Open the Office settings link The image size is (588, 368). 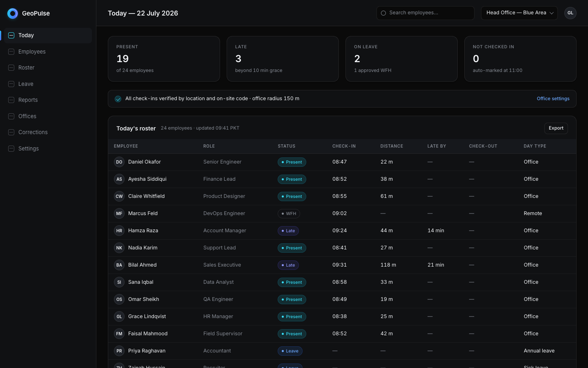point(553,99)
